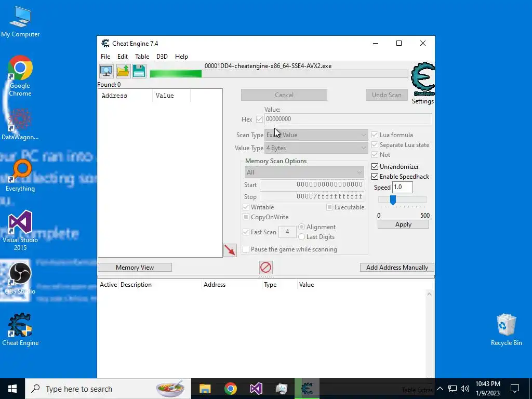Toggle Writable checkbox

click(x=246, y=207)
